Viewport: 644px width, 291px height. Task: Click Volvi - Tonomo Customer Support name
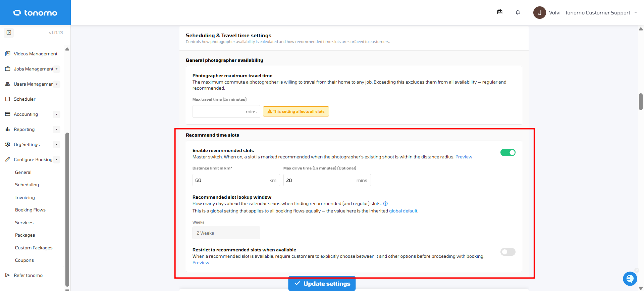(589, 13)
